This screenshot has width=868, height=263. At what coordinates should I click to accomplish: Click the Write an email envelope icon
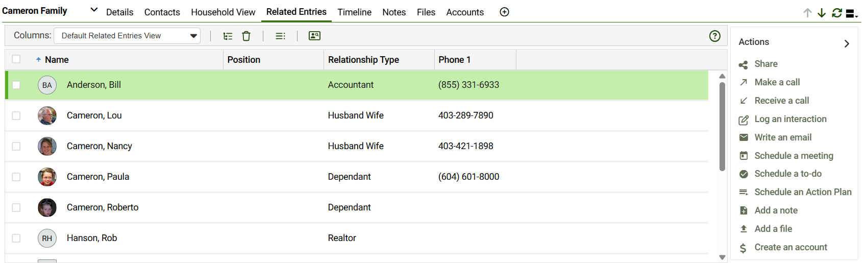(x=743, y=137)
